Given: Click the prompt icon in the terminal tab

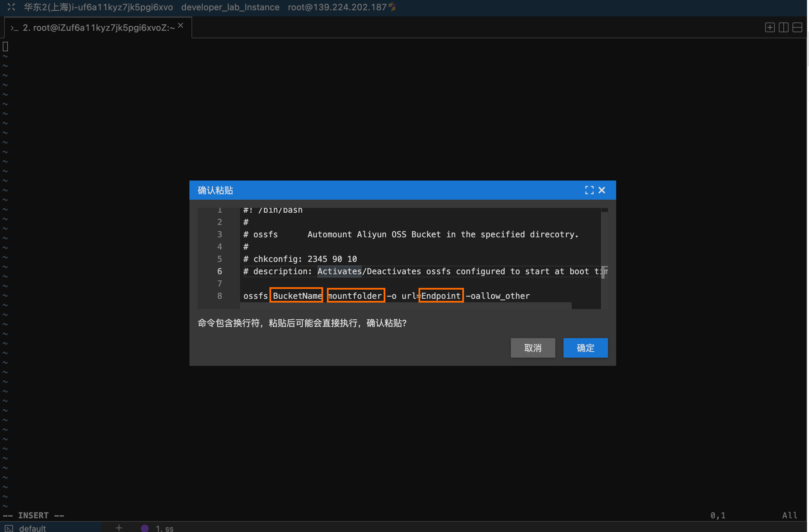Looking at the screenshot, I should click(14, 28).
